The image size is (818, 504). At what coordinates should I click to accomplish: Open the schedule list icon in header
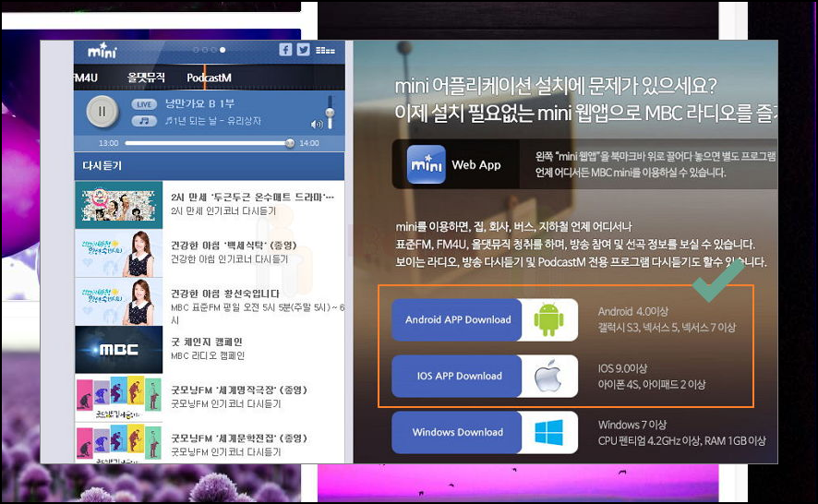point(325,51)
